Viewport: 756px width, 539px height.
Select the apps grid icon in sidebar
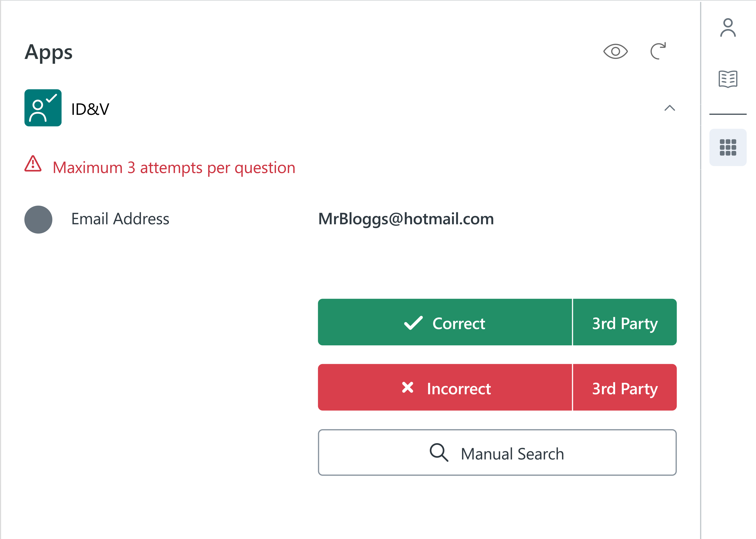pyautogui.click(x=728, y=147)
